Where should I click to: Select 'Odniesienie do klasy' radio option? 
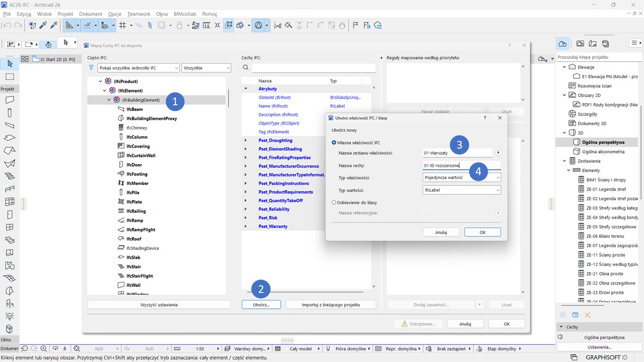click(334, 203)
